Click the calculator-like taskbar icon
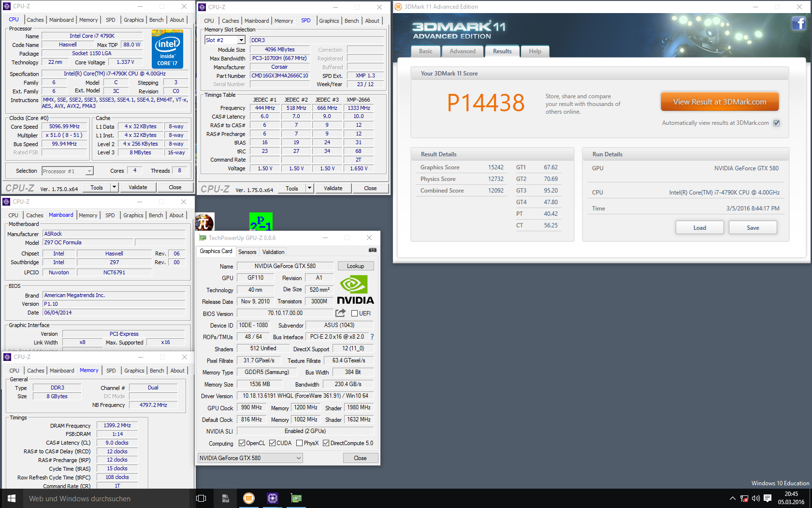 tap(225, 498)
